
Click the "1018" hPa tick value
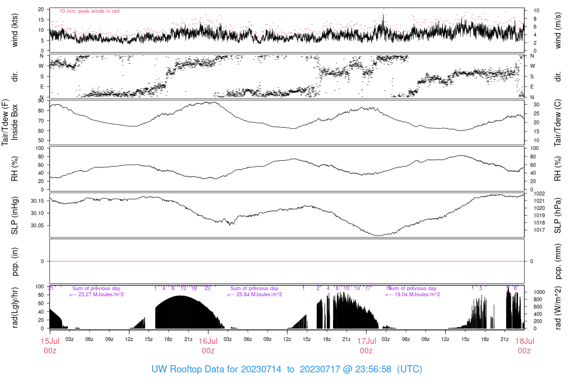click(539, 223)
